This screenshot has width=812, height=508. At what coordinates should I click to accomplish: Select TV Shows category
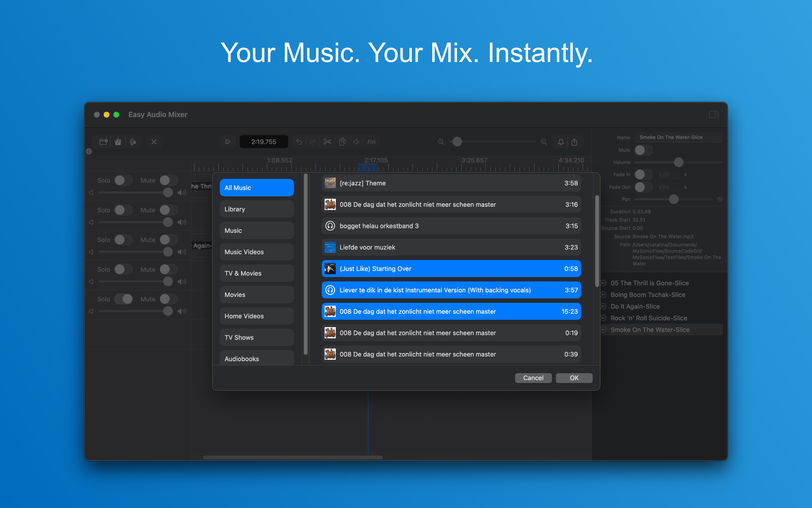point(257,337)
